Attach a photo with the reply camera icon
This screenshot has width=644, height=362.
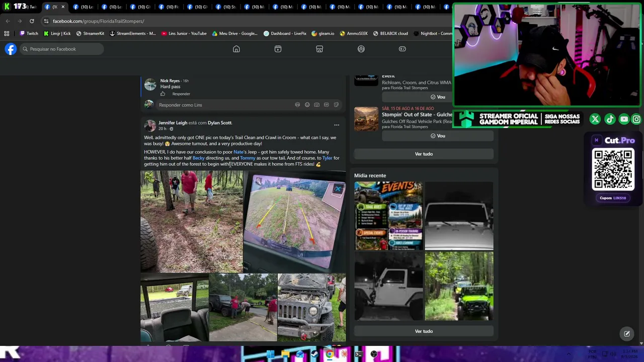pos(316,105)
